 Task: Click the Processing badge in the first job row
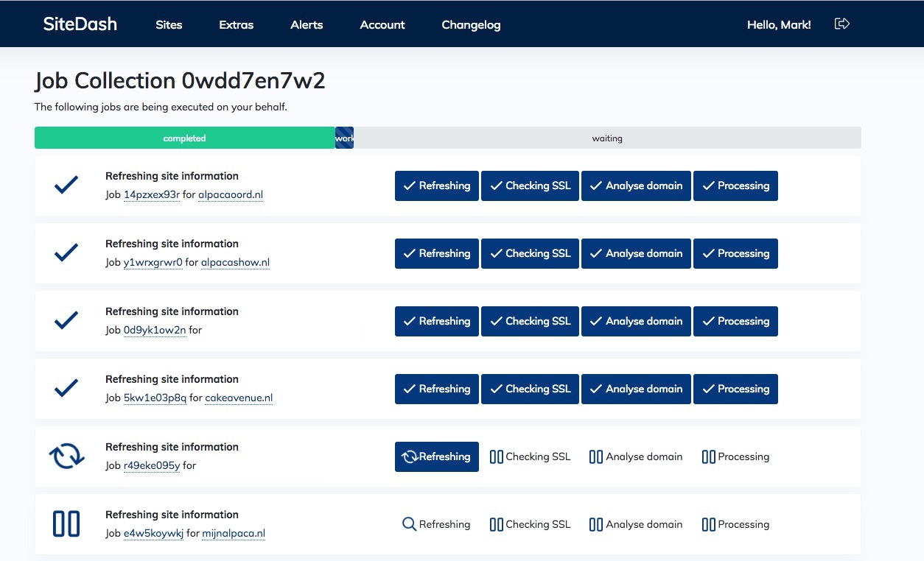pyautogui.click(x=735, y=186)
